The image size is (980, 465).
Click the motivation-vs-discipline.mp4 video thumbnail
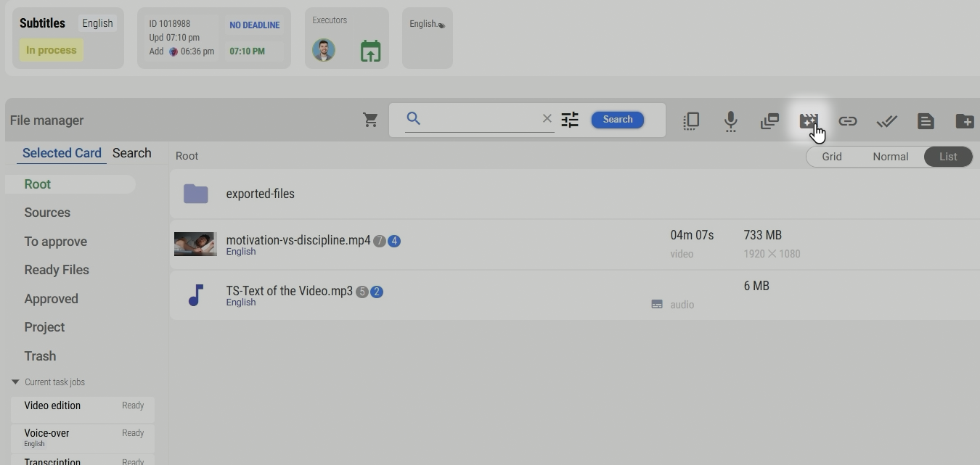click(195, 244)
